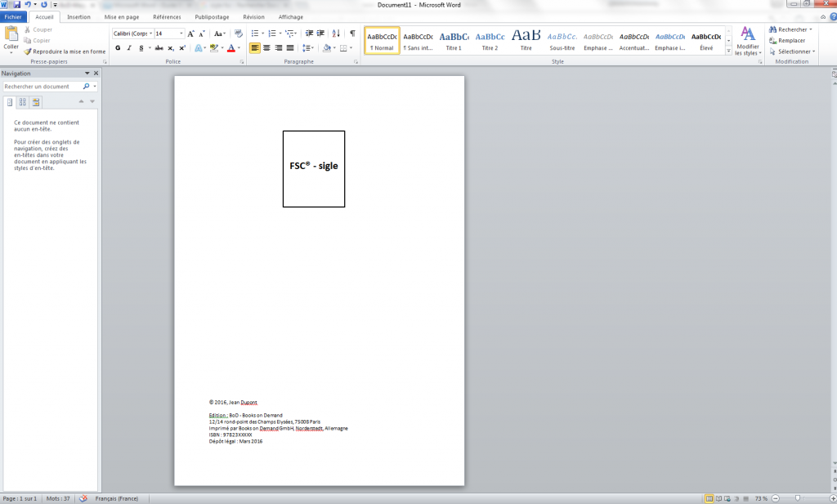The image size is (837, 504).
Task: Switch to Mise en page tab
Action: coord(122,17)
